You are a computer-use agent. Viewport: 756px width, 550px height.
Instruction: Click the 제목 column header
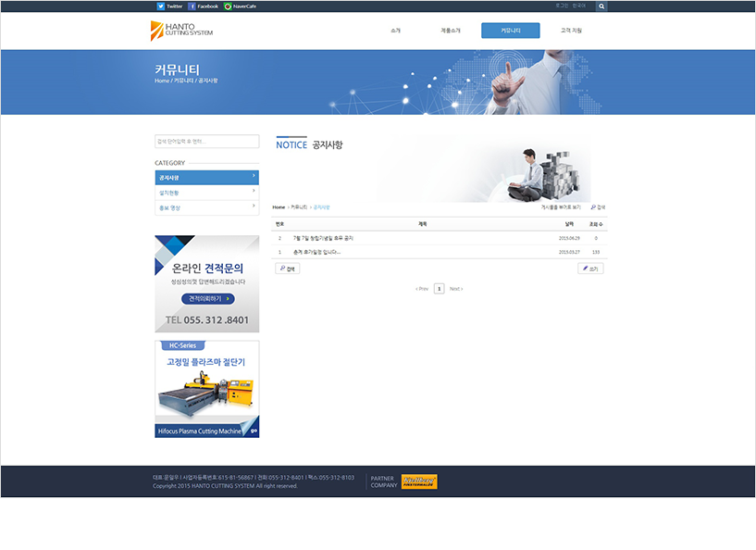[x=422, y=224]
